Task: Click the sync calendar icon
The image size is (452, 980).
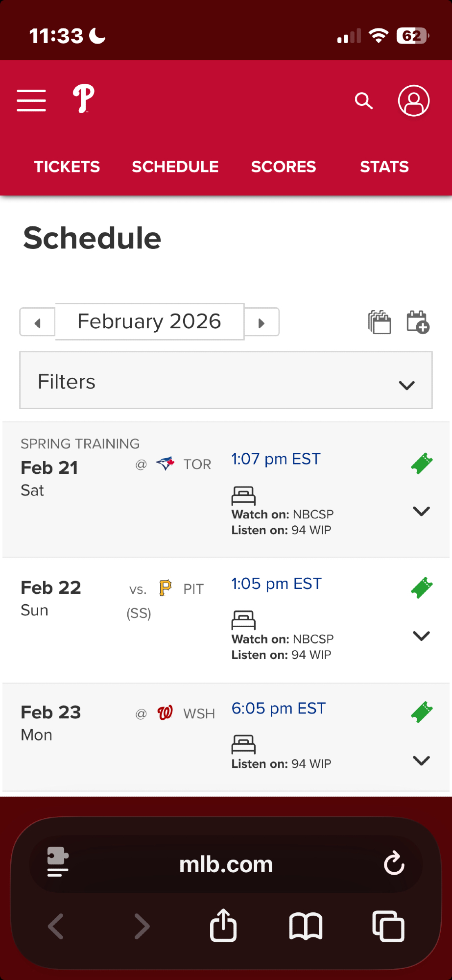Action: click(x=380, y=322)
